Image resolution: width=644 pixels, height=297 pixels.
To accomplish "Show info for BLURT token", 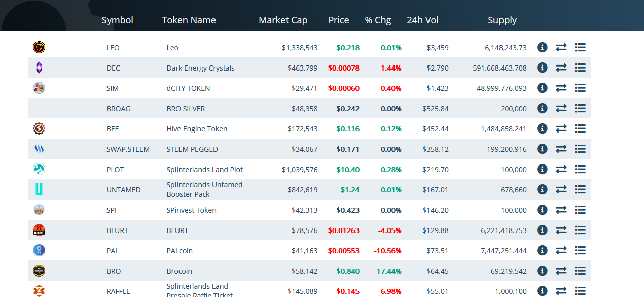I will (x=542, y=230).
